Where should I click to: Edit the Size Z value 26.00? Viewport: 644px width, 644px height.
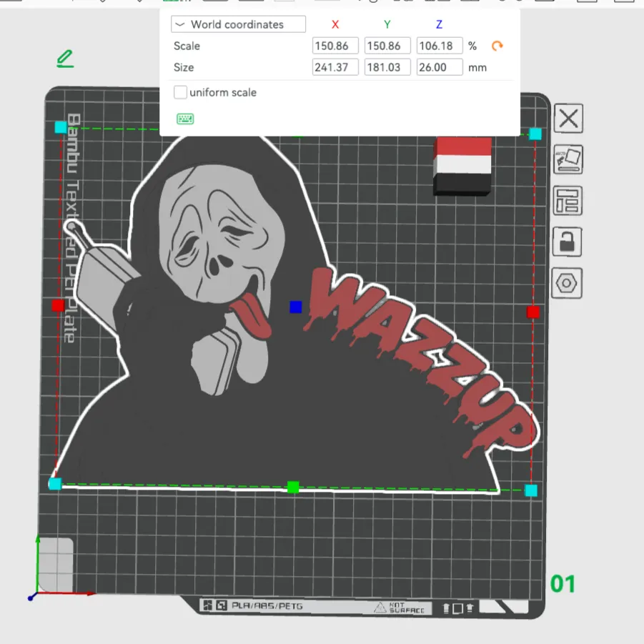click(x=440, y=67)
